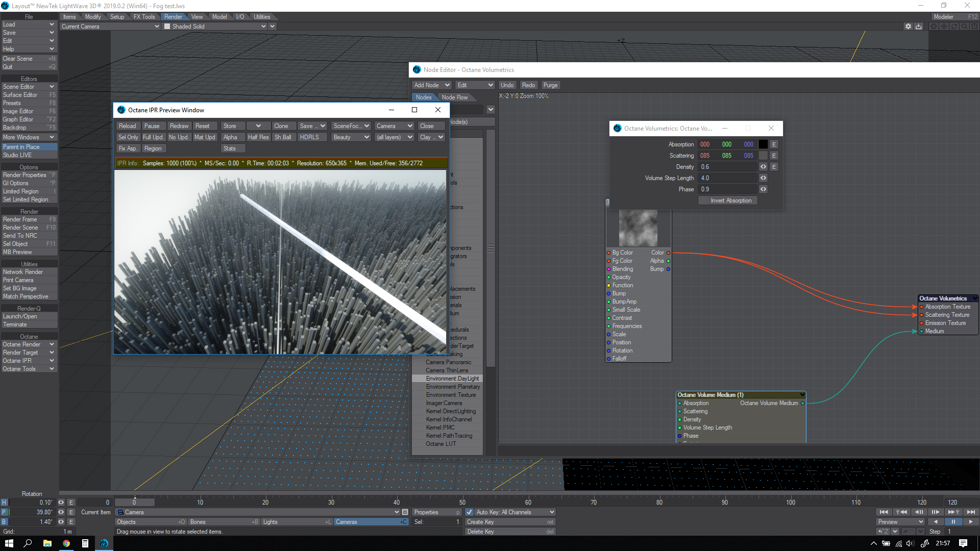Go to next keyframe
Screen dimensions: 980x551
coord(953,512)
